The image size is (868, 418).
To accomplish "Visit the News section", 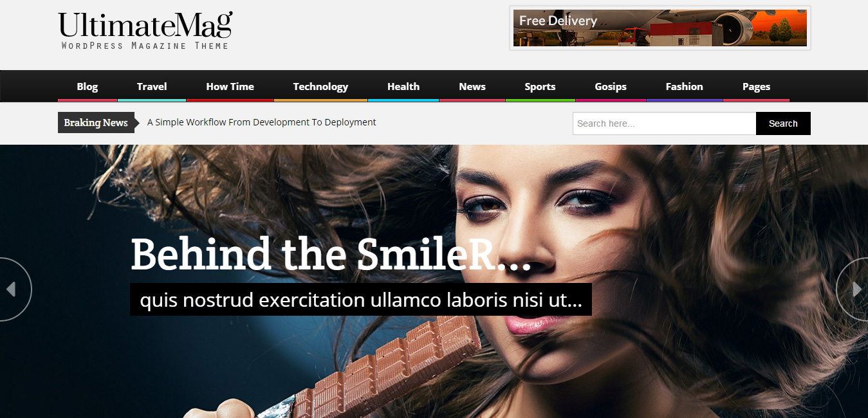I will click(472, 86).
